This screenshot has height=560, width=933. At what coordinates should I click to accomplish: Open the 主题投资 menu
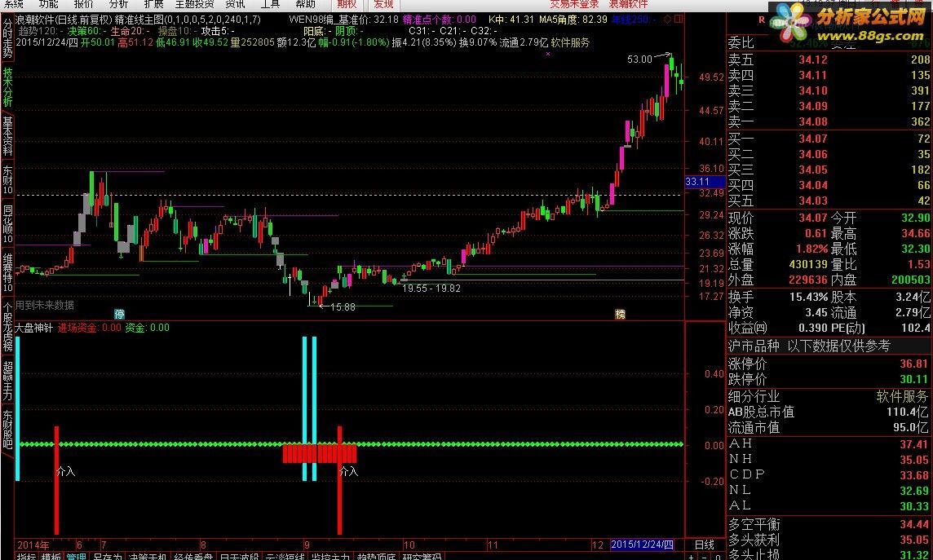(x=195, y=4)
